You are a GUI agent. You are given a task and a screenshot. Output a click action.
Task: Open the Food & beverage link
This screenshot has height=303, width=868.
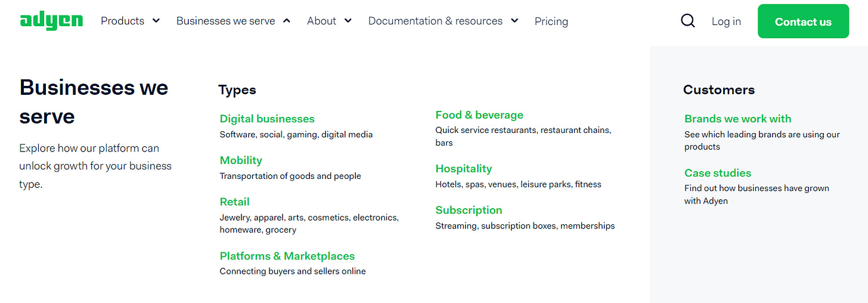479,115
